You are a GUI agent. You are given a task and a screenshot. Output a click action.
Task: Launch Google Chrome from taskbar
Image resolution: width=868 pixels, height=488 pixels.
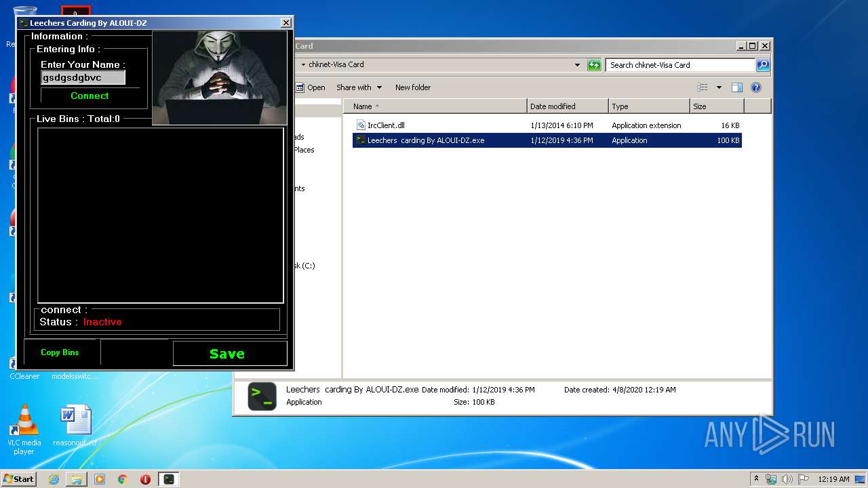pos(123,479)
